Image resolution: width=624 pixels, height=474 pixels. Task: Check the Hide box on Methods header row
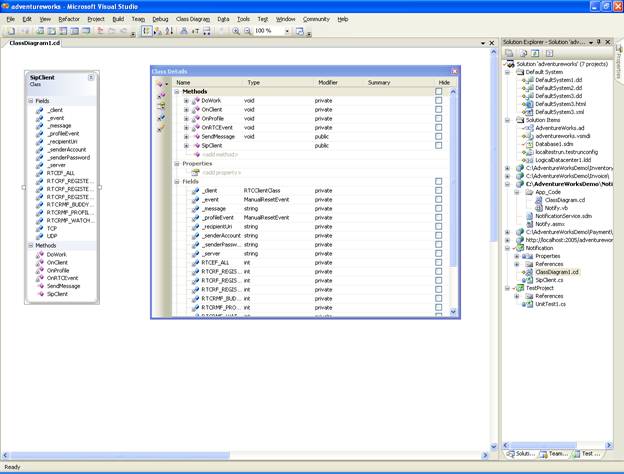[x=439, y=92]
